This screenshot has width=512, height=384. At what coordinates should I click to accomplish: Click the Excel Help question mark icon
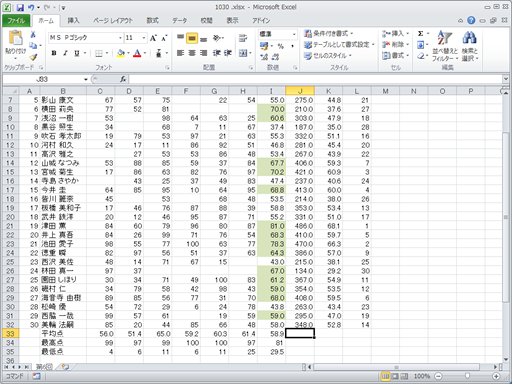coord(471,21)
